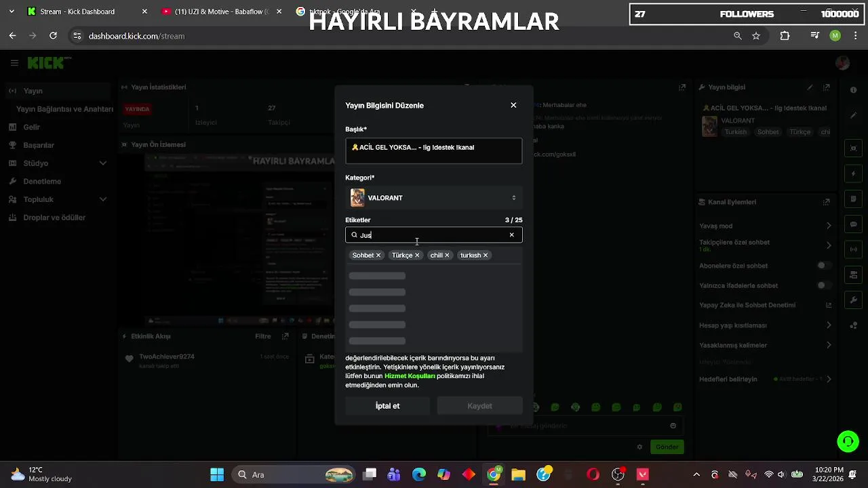Go back in the browser

click(x=12, y=36)
